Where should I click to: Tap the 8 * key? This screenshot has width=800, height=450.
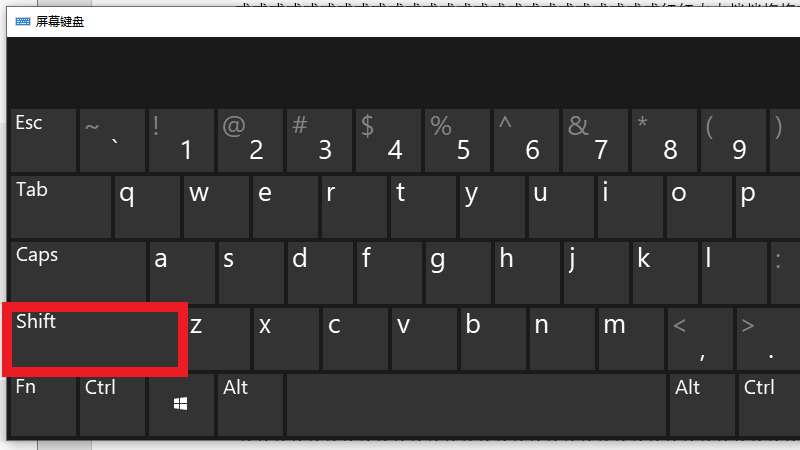pos(664,140)
